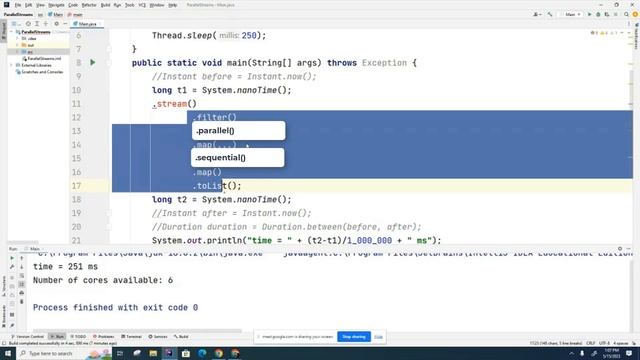Open Windows Start menu
Screen dimensions: 640x360
pos(8,353)
